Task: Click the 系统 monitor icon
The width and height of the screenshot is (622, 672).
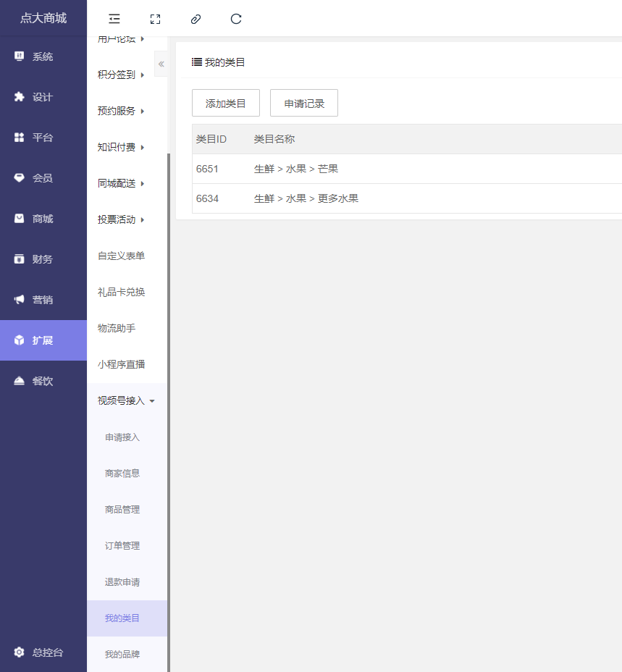Action: tap(19, 56)
